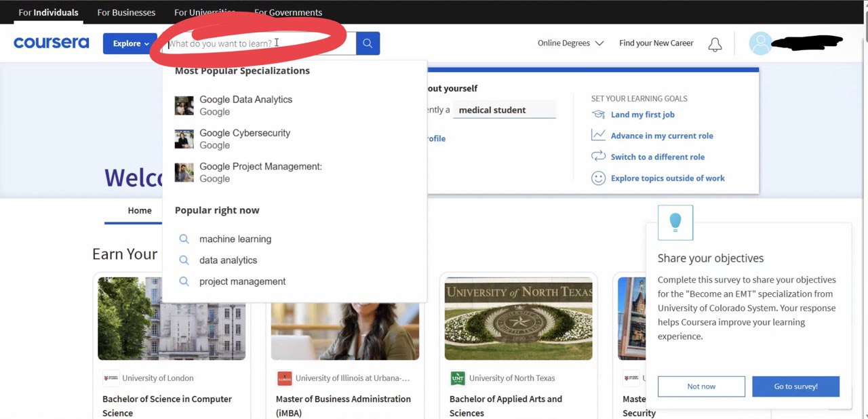Open the user profile avatar
Image resolution: width=868 pixels, height=419 pixels.
(761, 43)
